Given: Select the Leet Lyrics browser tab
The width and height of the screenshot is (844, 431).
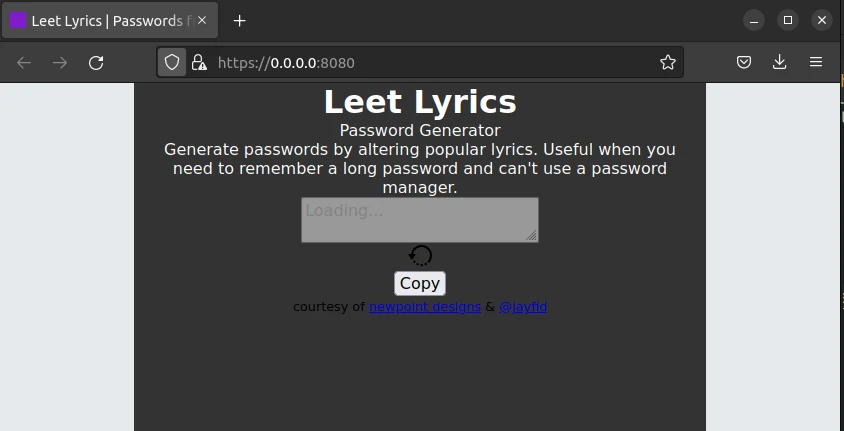Looking at the screenshot, I should (100, 21).
